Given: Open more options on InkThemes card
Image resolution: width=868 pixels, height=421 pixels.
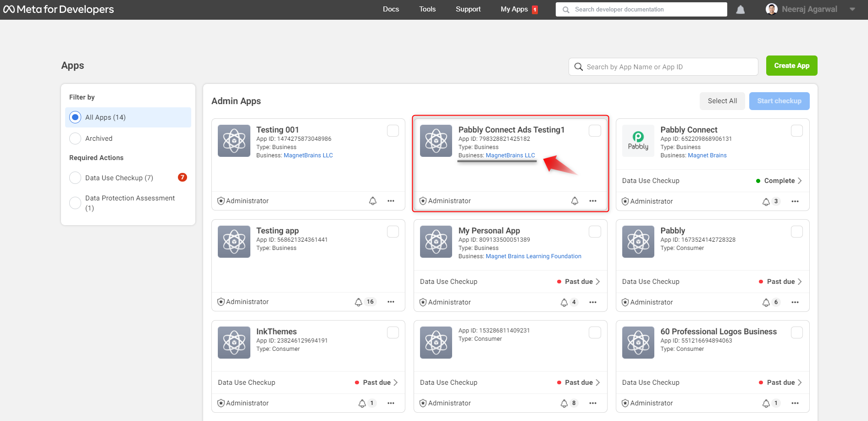Looking at the screenshot, I should point(391,403).
